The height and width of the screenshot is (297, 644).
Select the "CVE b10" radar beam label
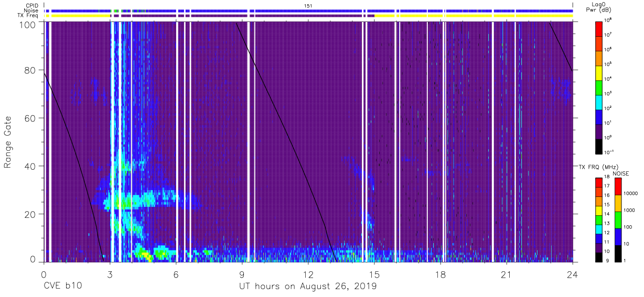click(62, 286)
